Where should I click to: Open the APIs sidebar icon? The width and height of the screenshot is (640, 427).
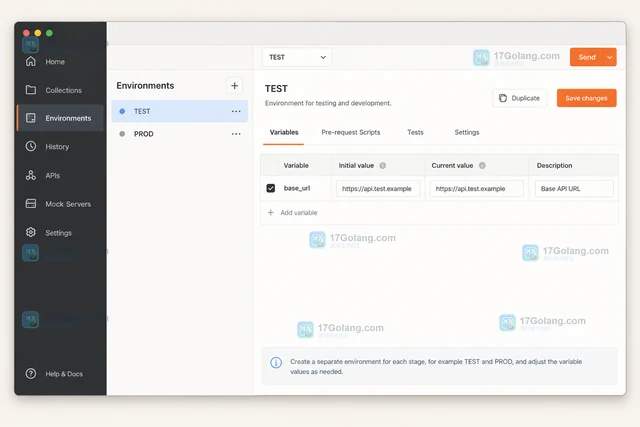[31, 175]
